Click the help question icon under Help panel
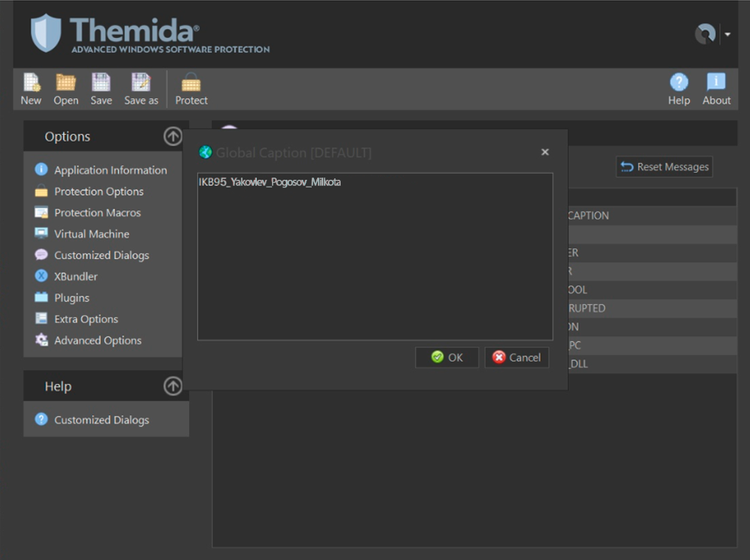750x560 pixels. coord(41,419)
